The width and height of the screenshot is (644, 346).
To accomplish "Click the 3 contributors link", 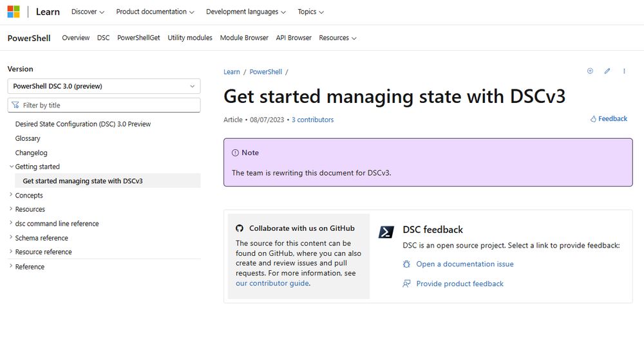I will click(312, 120).
